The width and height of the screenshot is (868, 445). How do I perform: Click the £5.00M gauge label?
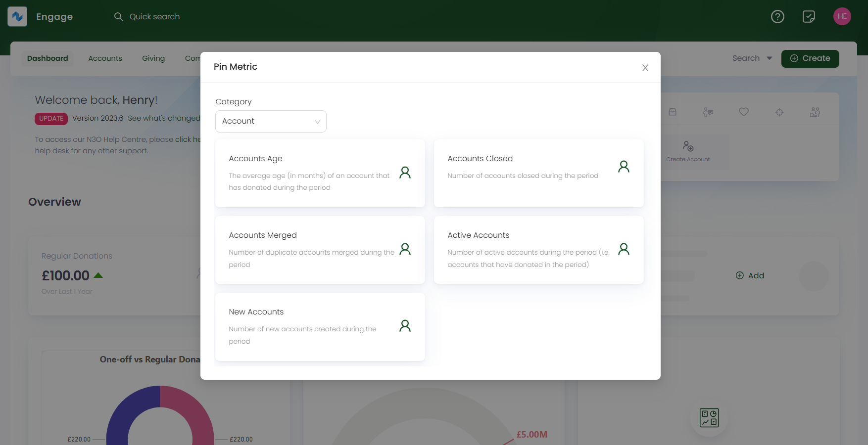(532, 435)
